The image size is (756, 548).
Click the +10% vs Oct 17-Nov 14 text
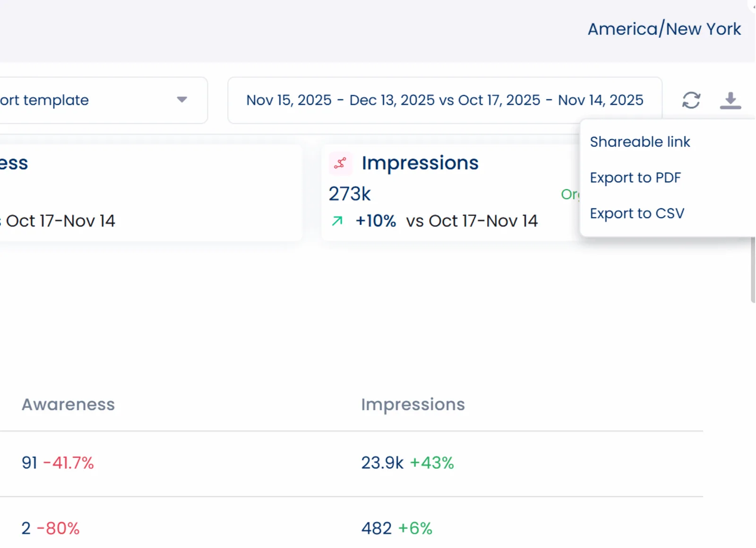[446, 221]
